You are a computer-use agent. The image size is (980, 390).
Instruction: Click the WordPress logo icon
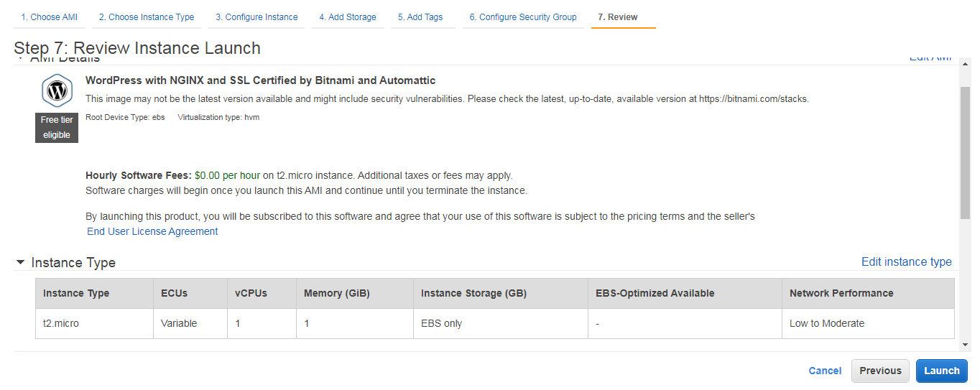pos(57,91)
